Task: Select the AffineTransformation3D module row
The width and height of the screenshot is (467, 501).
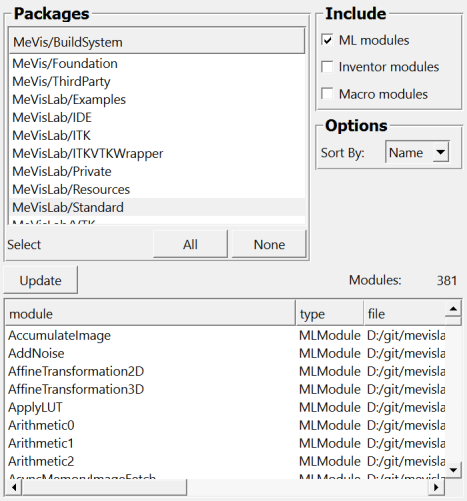Action: click(225, 389)
